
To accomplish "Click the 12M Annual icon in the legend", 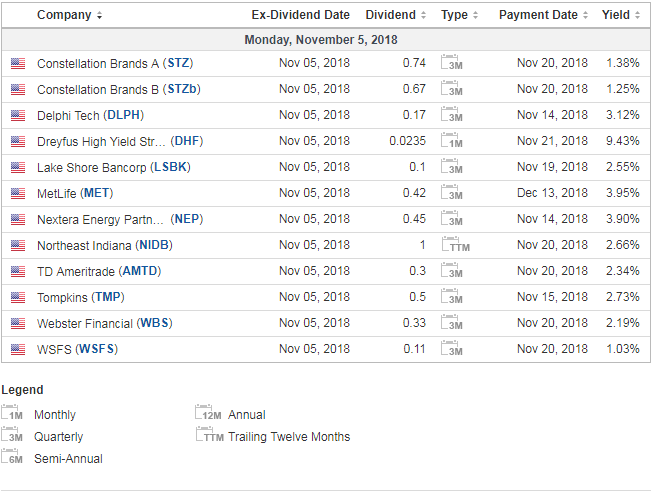I will [x=208, y=413].
